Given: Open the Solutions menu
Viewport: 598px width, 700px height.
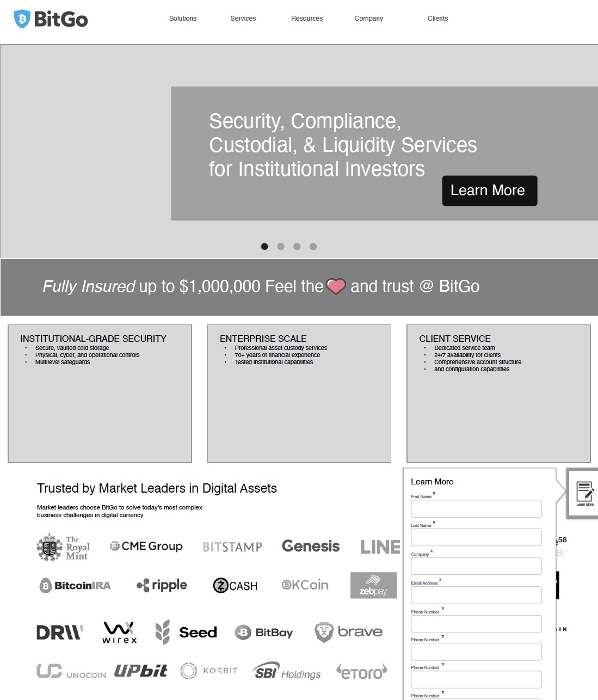Looking at the screenshot, I should click(x=183, y=19).
